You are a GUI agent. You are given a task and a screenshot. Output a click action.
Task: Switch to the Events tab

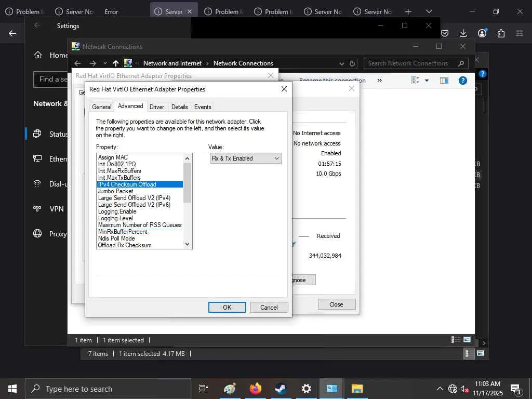point(203,107)
